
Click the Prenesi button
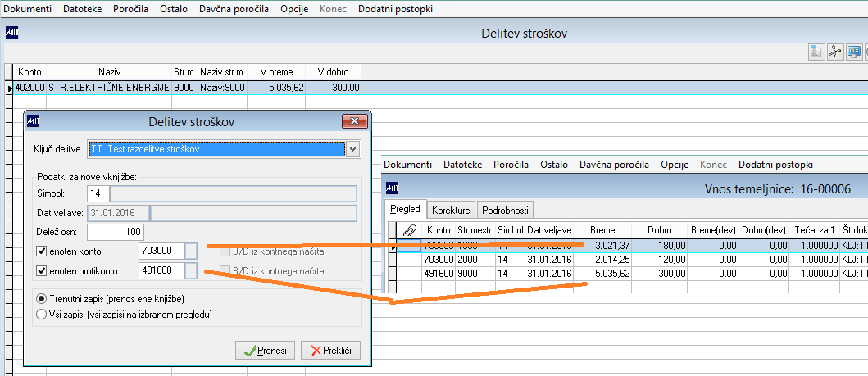pos(266,351)
